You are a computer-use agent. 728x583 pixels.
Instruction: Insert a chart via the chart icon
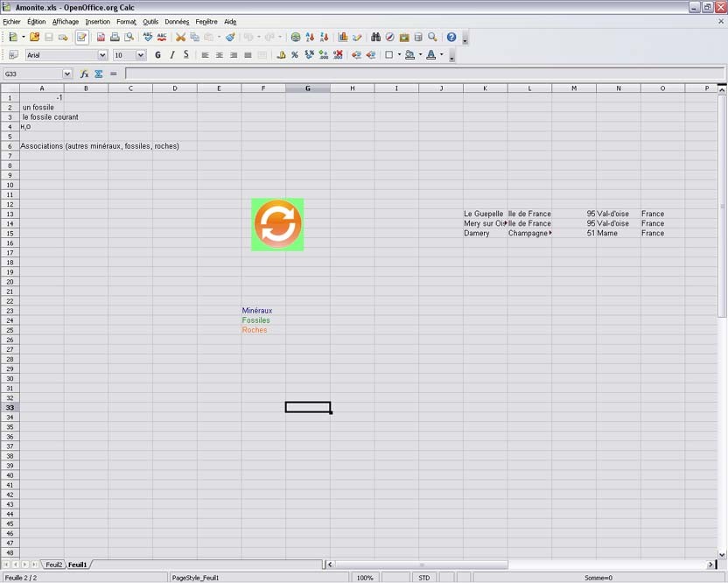coord(343,38)
